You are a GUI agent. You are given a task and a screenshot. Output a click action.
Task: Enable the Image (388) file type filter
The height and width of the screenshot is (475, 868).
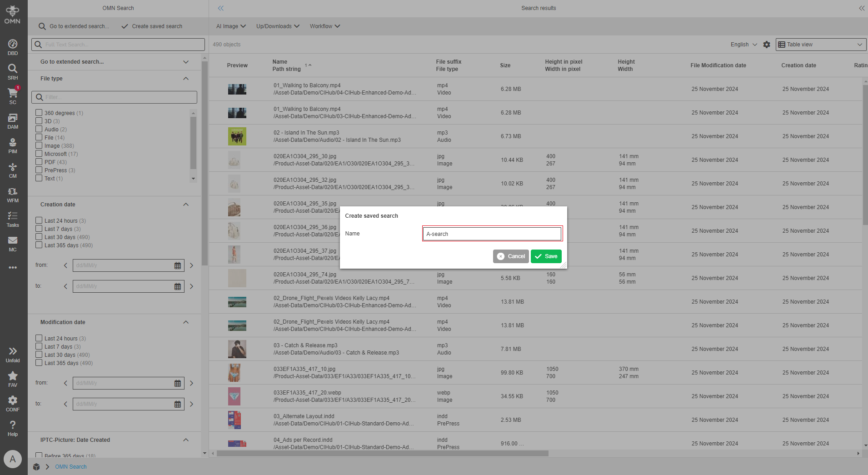(x=39, y=145)
